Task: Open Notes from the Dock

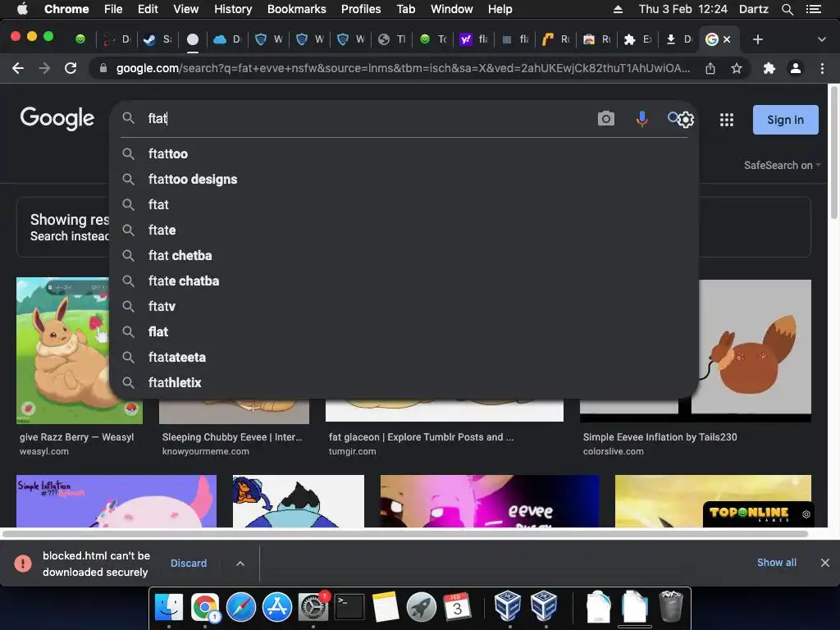Action: [x=386, y=607]
